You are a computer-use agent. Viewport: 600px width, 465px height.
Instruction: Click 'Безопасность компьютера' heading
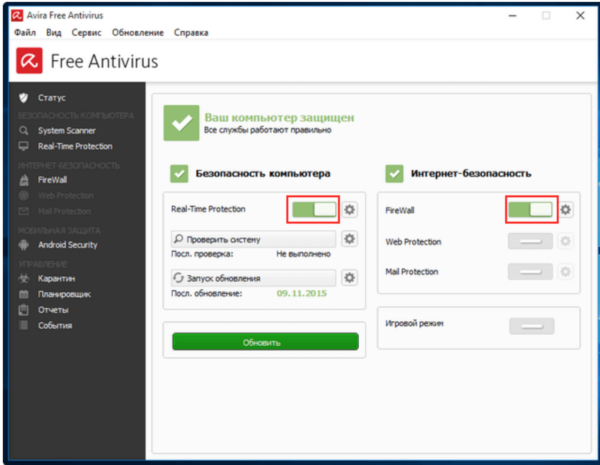coord(263,173)
